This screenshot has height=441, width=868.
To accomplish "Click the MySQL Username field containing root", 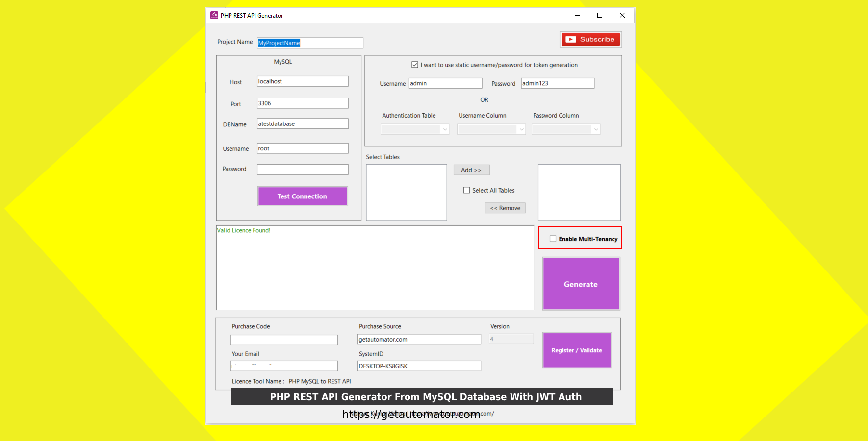I will (303, 148).
